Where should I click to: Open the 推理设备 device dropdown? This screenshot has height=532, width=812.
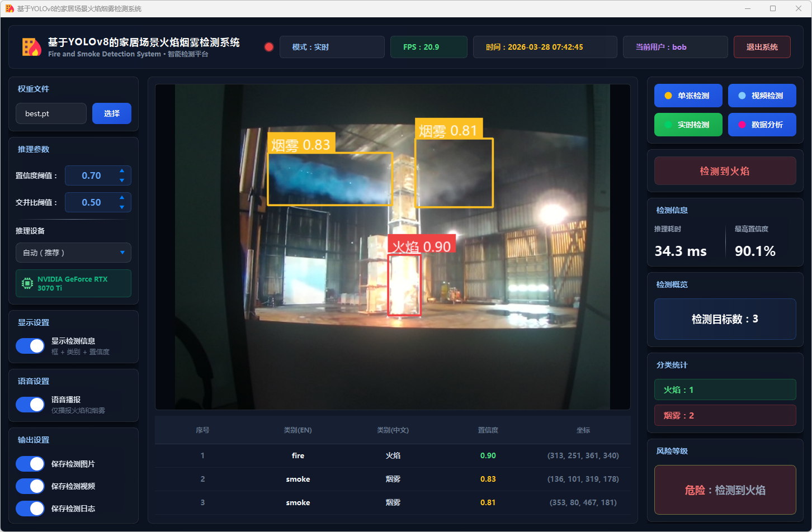pos(73,253)
